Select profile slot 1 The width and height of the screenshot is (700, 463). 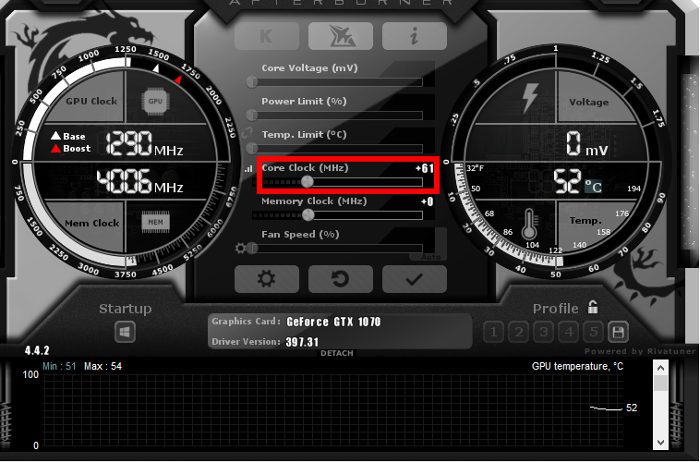point(493,332)
